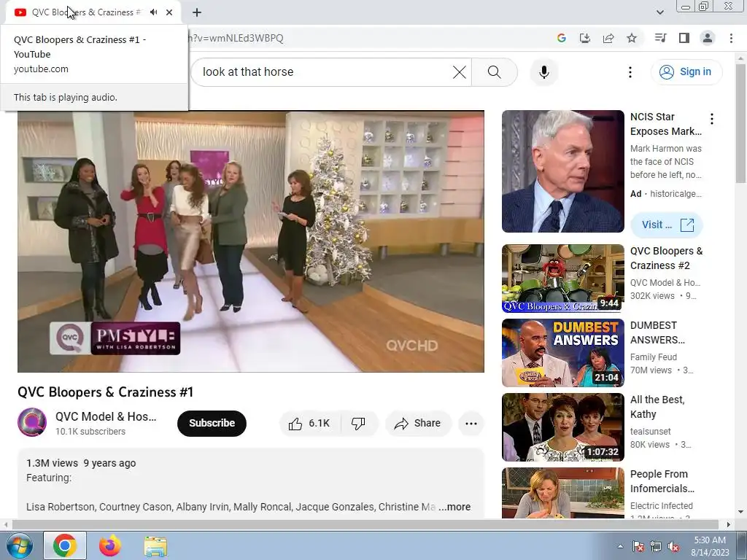
Task: Open File Explorer from the taskbar
Action: (x=155, y=545)
